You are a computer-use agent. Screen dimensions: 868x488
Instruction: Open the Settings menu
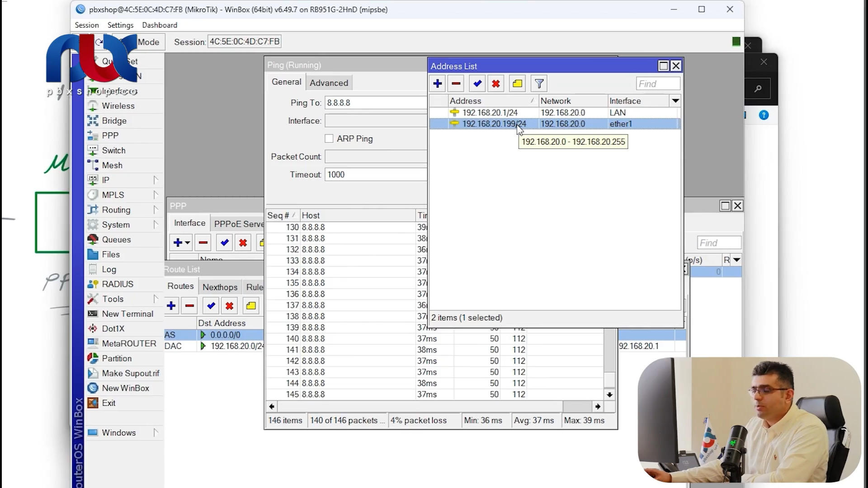120,25
